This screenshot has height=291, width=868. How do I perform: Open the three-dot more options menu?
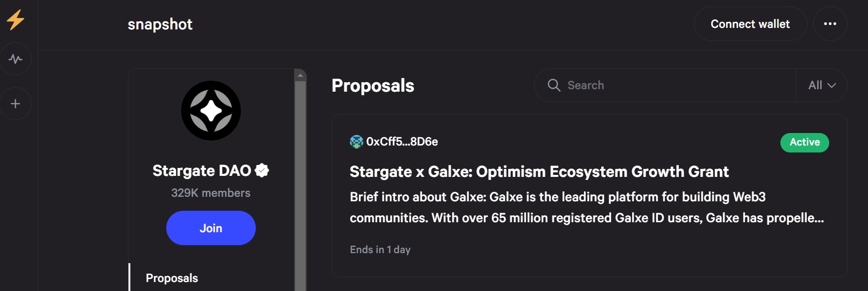pos(830,24)
